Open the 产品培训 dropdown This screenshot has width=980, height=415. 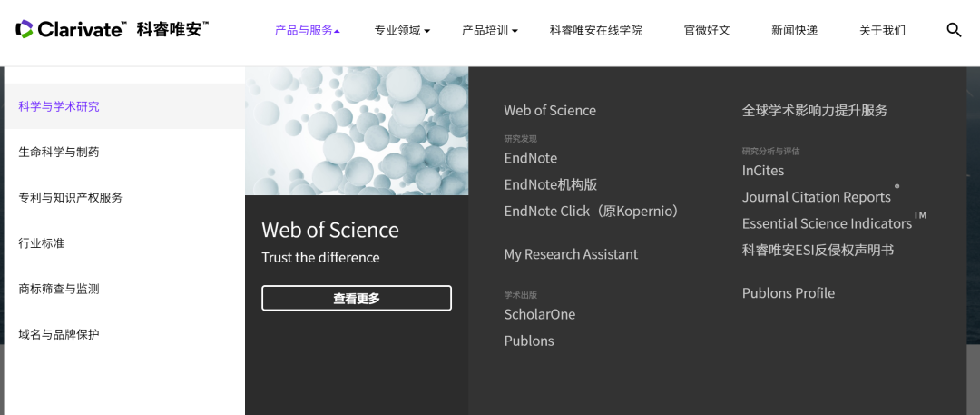(489, 30)
